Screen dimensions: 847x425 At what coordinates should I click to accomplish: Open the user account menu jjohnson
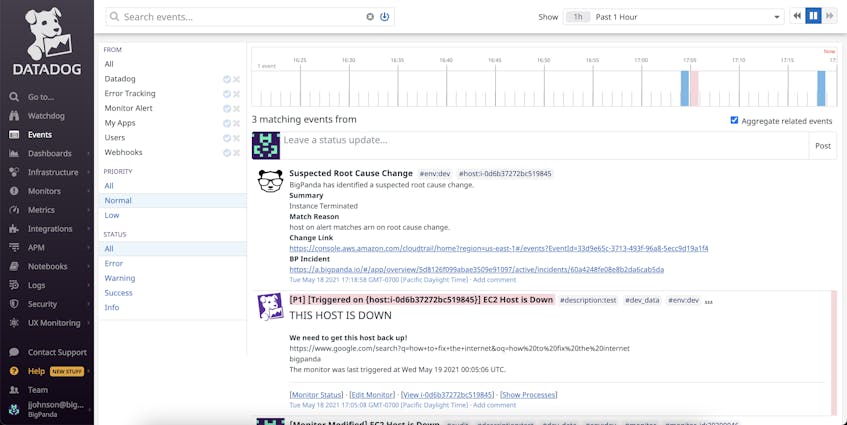click(x=47, y=410)
